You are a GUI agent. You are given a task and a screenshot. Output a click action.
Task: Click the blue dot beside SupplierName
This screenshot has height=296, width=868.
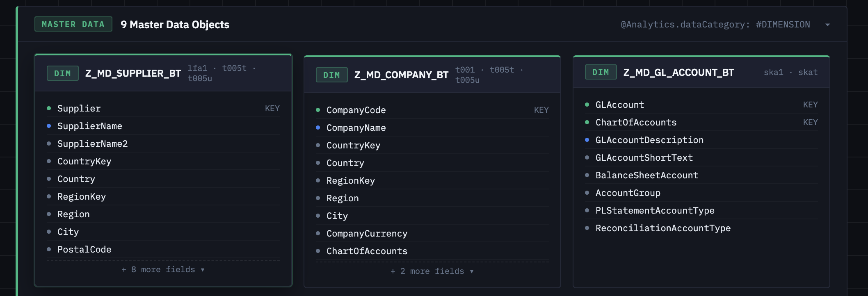[x=48, y=126]
